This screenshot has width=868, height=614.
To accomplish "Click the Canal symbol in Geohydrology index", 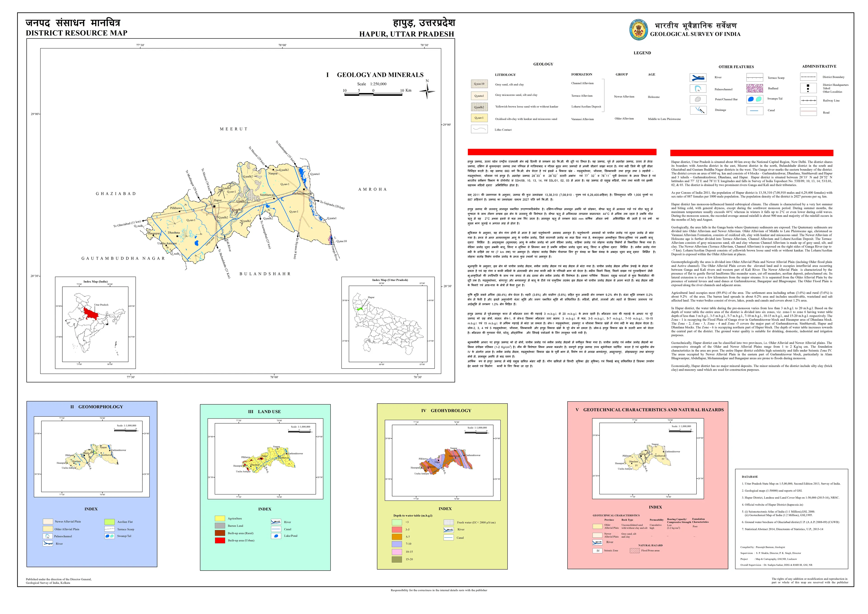I will (x=448, y=538).
